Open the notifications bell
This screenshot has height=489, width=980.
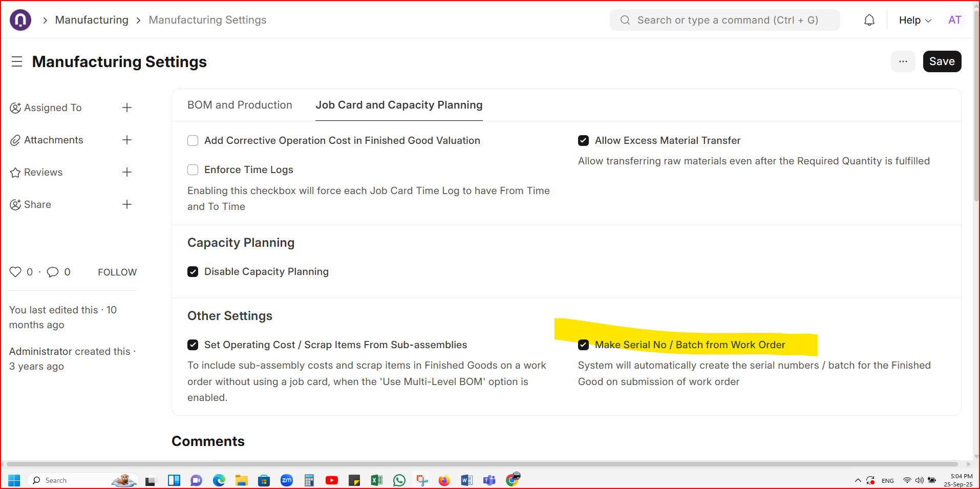click(x=869, y=20)
